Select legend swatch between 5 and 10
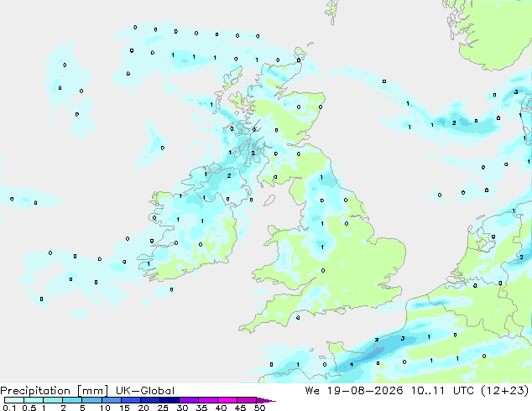This screenshot has height=411, width=532. point(91,400)
